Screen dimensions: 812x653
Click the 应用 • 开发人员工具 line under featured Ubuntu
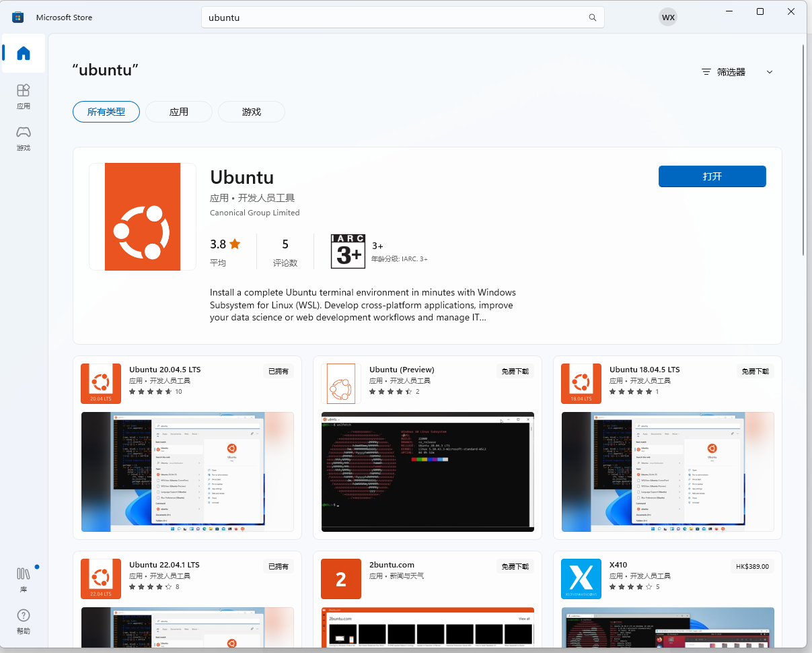point(252,198)
